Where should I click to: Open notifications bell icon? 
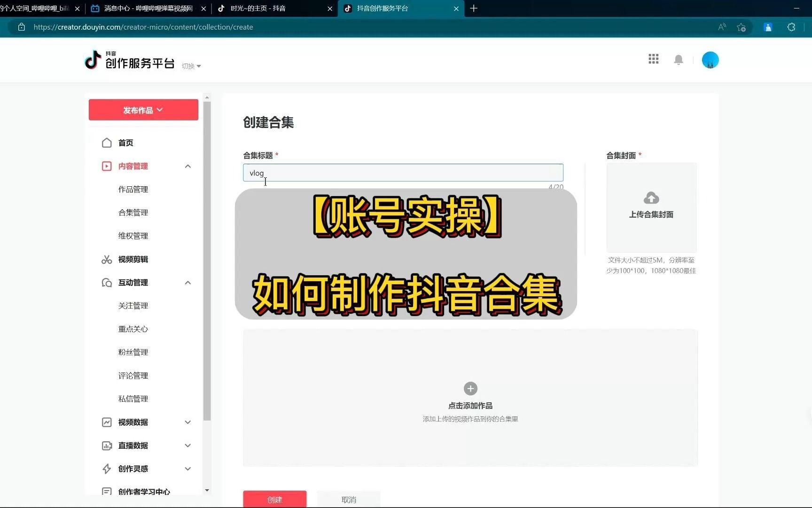click(x=678, y=60)
